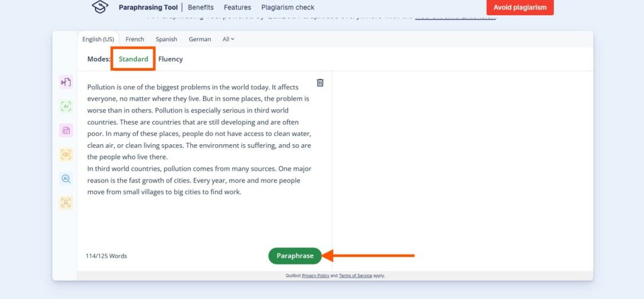The height and width of the screenshot is (299, 644).
Task: Delete input text with trash icon
Action: (320, 83)
